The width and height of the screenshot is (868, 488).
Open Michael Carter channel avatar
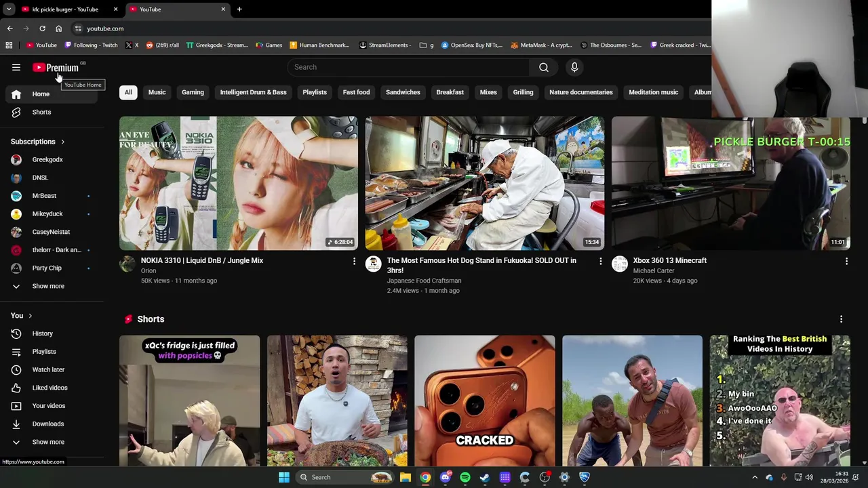(620, 264)
